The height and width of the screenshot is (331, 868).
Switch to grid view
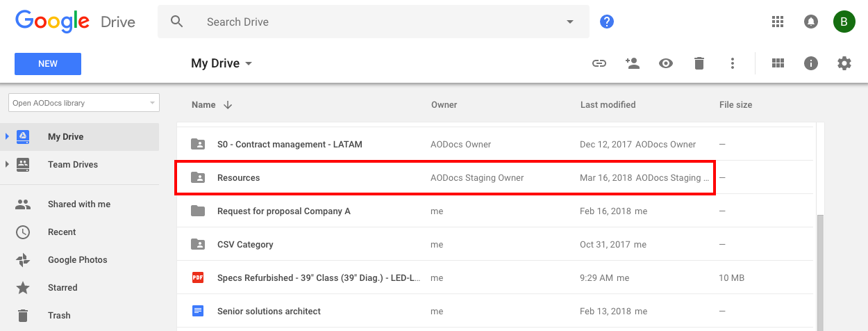pyautogui.click(x=778, y=63)
